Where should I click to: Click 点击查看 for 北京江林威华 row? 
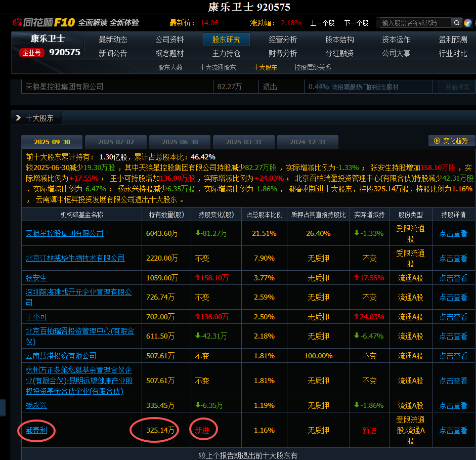tap(453, 258)
